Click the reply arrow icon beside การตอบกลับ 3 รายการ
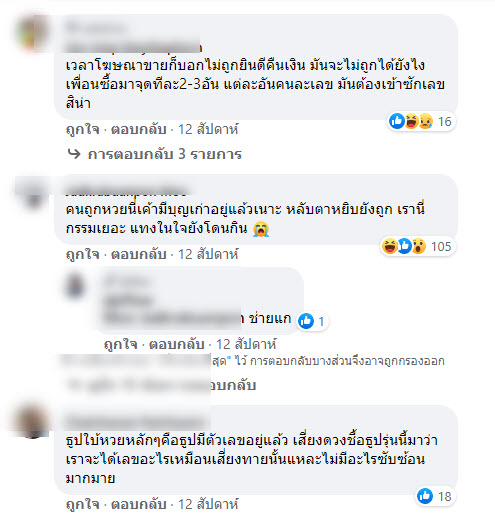Screen dimensions: 495x515 click(x=74, y=154)
